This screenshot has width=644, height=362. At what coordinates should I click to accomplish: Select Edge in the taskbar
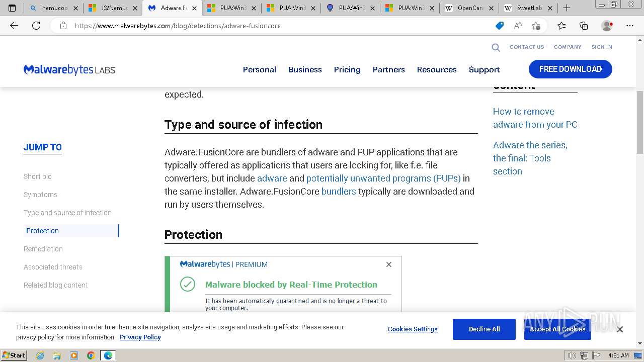108,355
